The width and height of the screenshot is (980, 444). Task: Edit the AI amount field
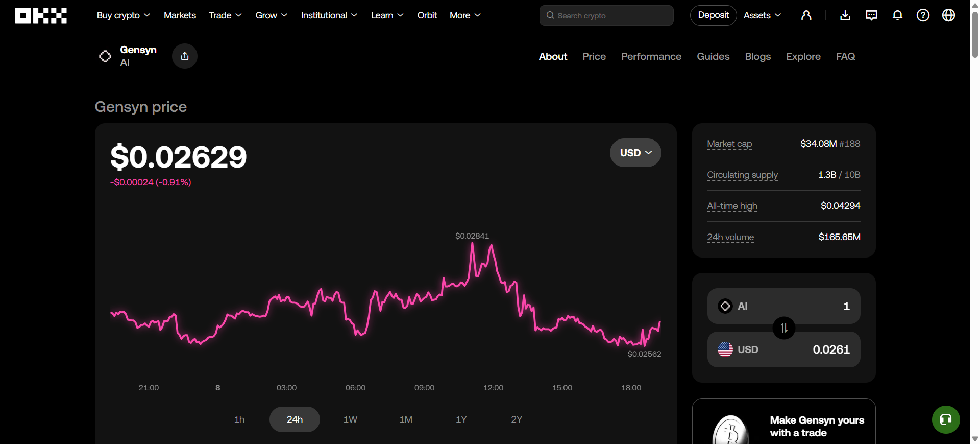(784, 306)
